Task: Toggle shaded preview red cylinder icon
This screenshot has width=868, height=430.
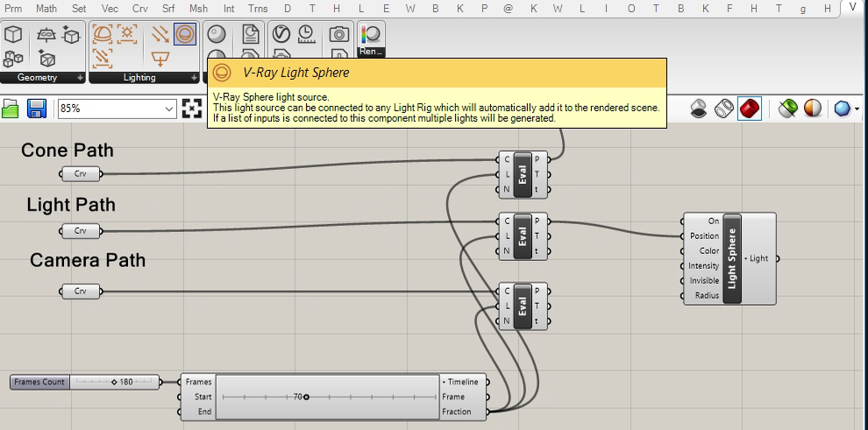Action: pos(750,109)
